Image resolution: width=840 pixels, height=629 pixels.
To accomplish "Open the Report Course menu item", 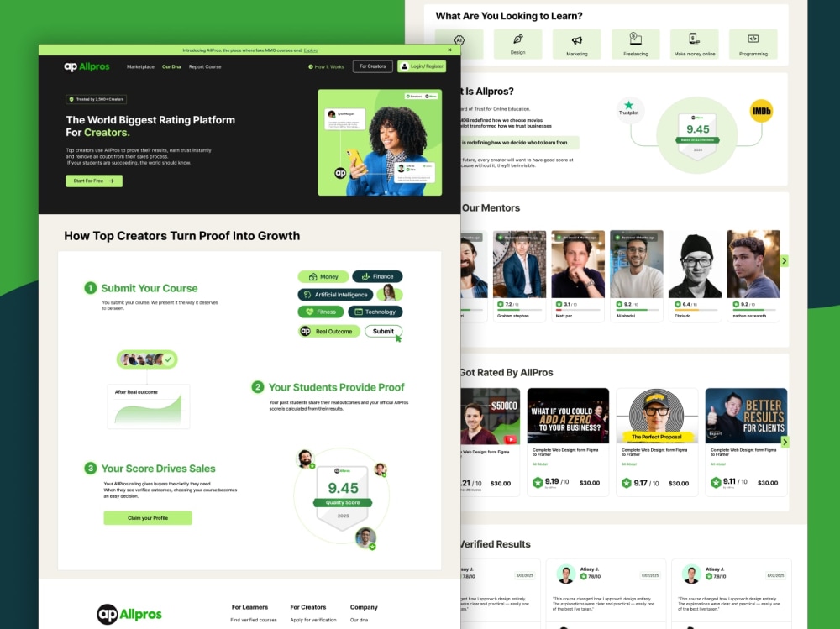I will [205, 67].
